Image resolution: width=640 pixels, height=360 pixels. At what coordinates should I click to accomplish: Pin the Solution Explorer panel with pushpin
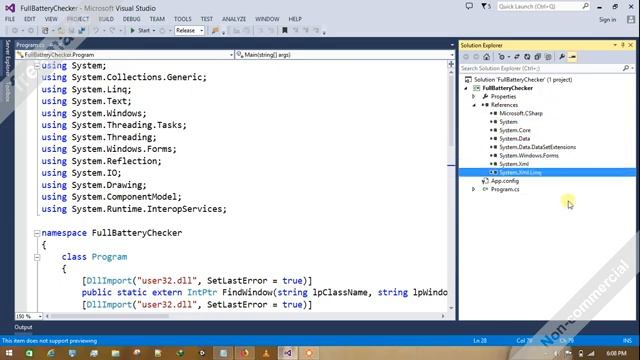pyautogui.click(x=623, y=45)
